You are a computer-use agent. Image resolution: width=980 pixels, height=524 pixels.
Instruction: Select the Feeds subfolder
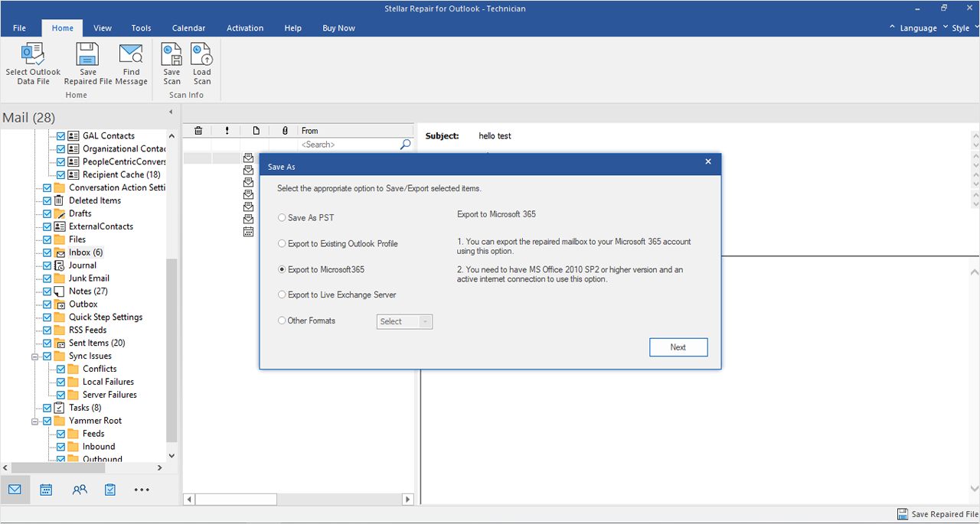coord(93,434)
